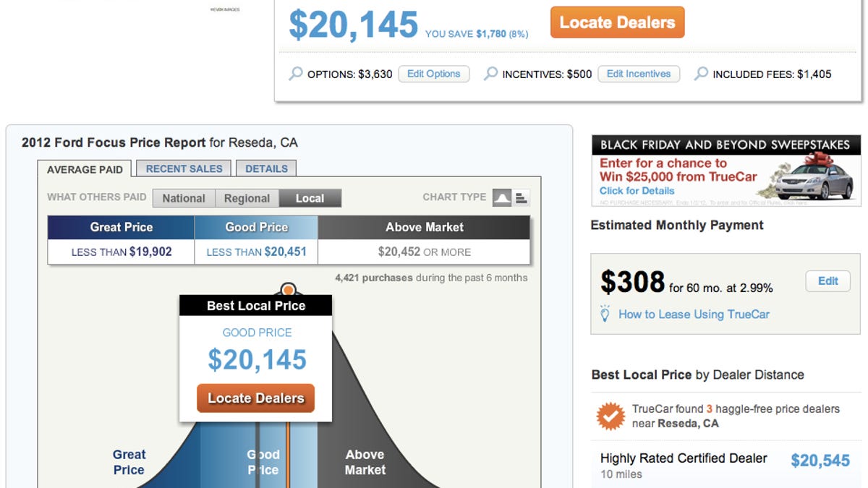868x488 pixels.
Task: Click the large $20,145 price beside You Save
Action: [354, 25]
